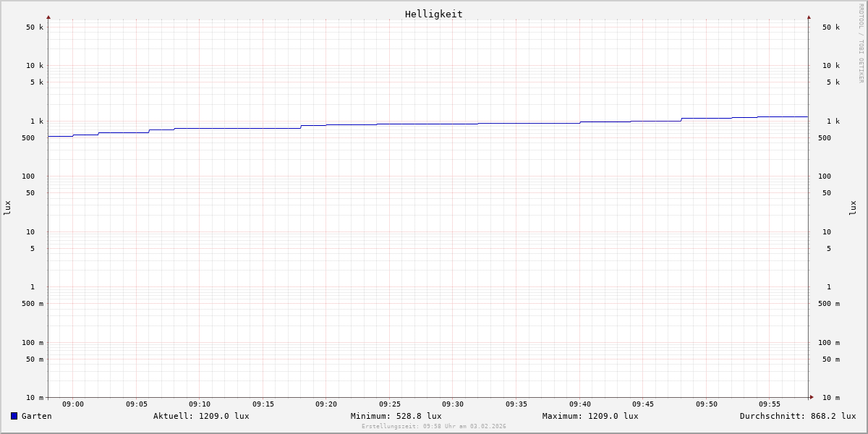Click the red arrow atop right y-axis
Image resolution: width=868 pixels, height=434 pixels.
click(809, 17)
